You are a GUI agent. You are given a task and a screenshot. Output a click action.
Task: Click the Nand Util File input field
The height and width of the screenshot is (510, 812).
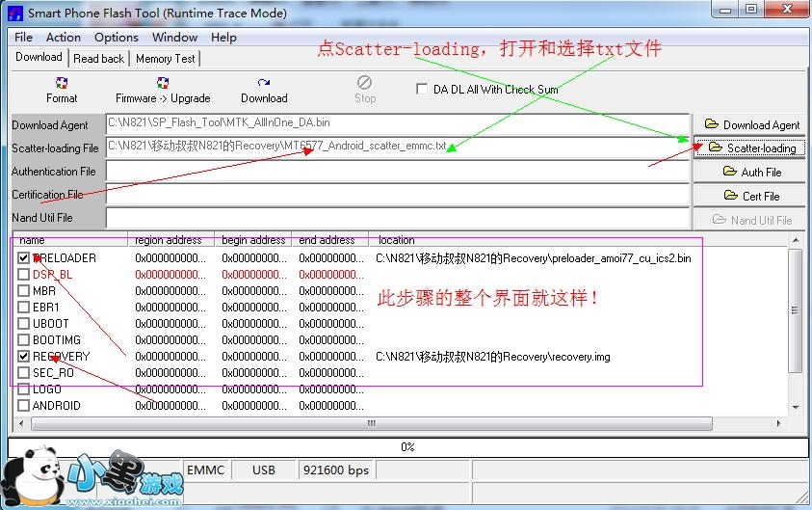tap(397, 218)
